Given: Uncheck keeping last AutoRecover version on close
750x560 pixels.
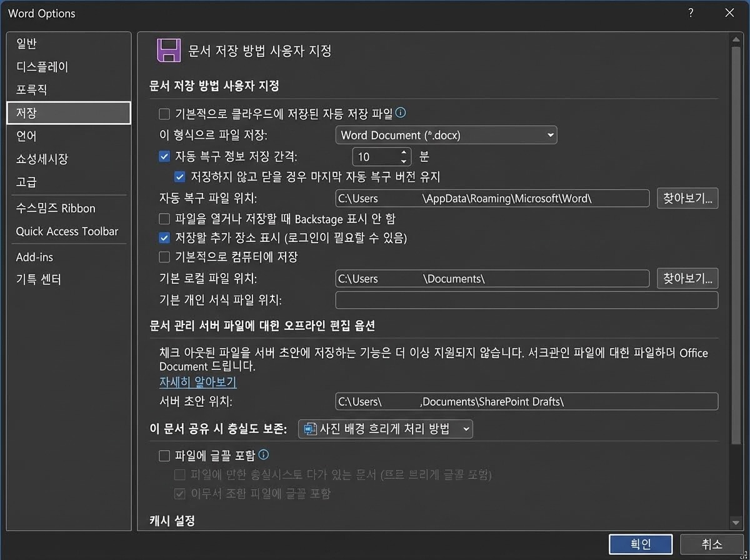Looking at the screenshot, I should point(179,177).
